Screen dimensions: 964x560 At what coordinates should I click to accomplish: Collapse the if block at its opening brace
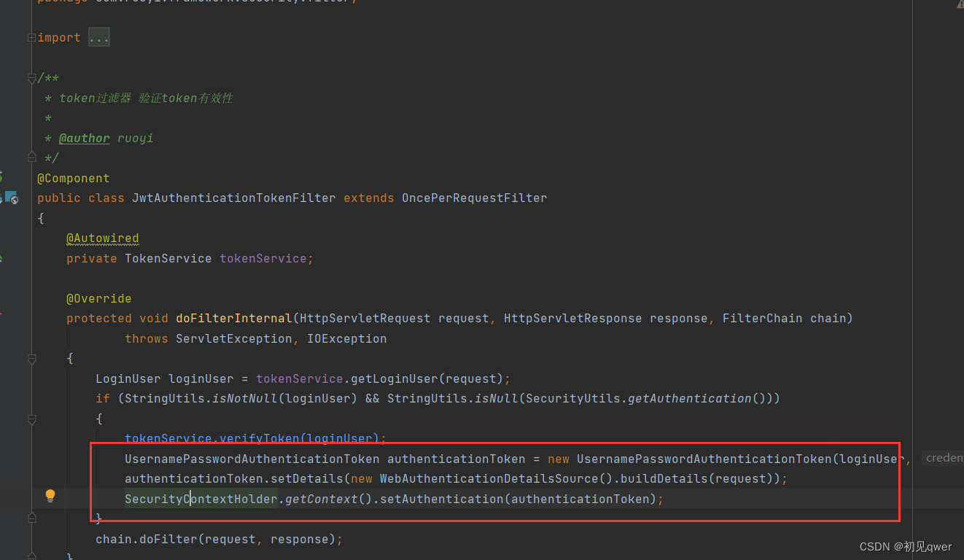(31, 419)
